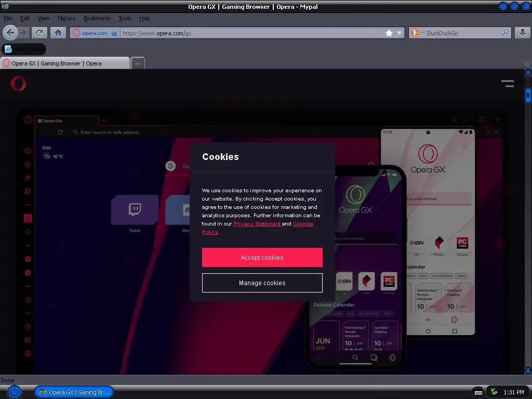532x399 pixels.
Task: Click the Opera logo on the page
Action: tap(18, 84)
